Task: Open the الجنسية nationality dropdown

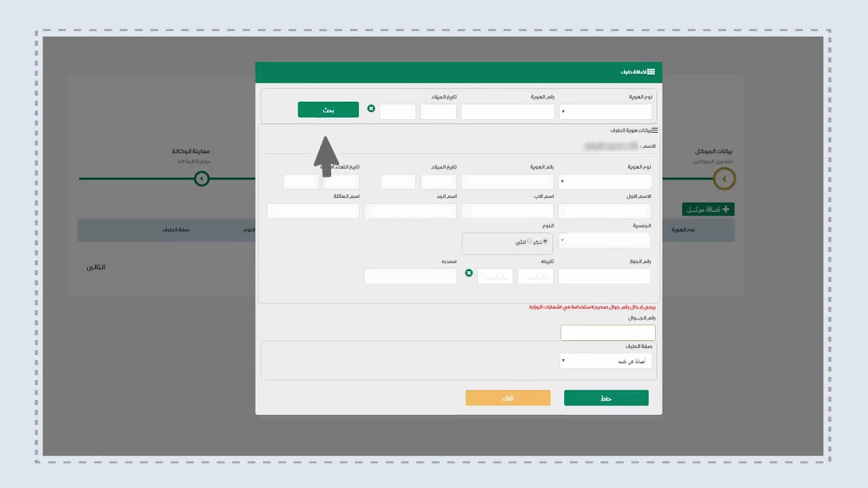Action: coord(604,241)
